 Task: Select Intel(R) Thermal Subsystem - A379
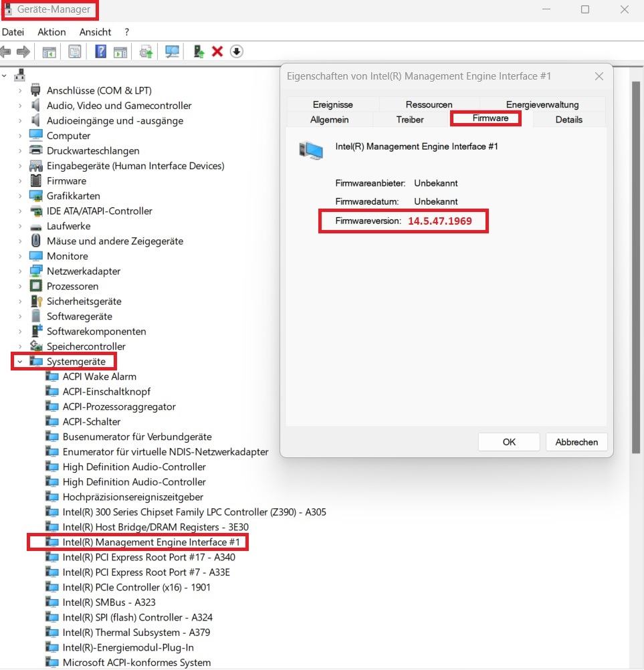(x=136, y=633)
